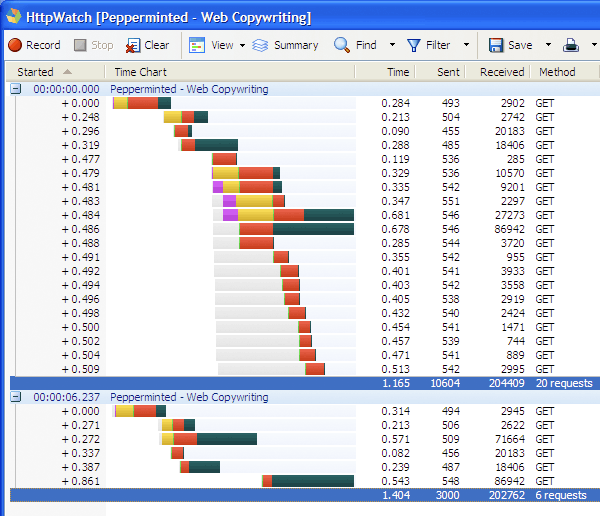Image resolution: width=600 pixels, height=516 pixels.
Task: Select the +0.491 request row
Action: (x=306, y=257)
